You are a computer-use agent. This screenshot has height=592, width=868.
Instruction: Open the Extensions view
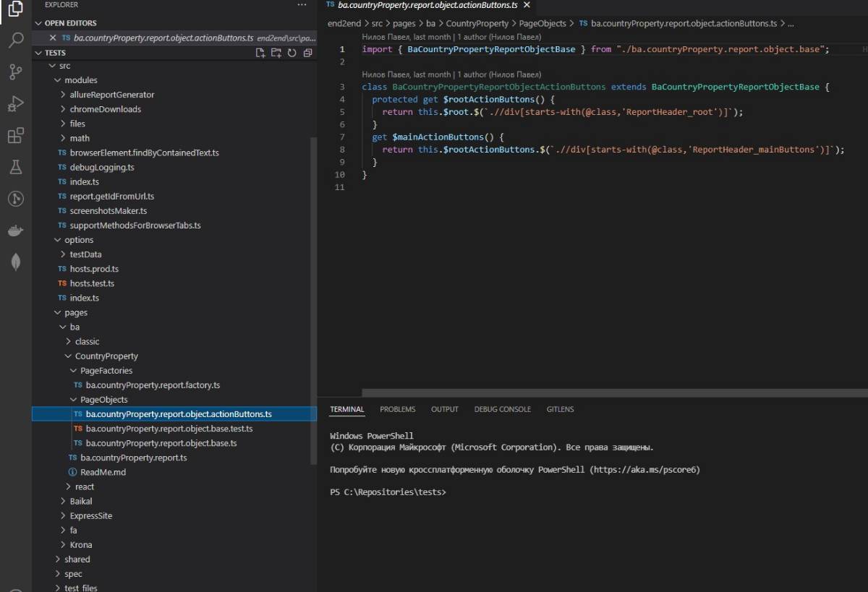pos(15,136)
